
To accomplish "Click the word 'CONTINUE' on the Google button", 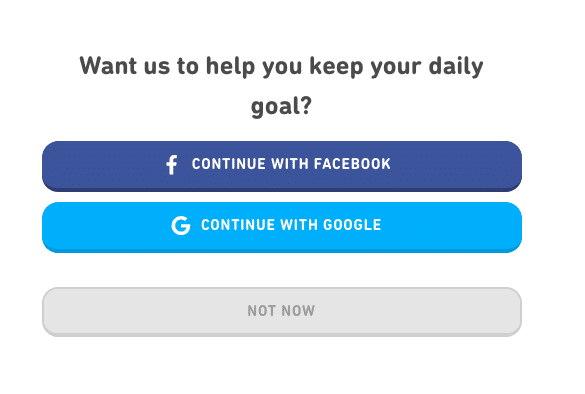I will 238,225.
